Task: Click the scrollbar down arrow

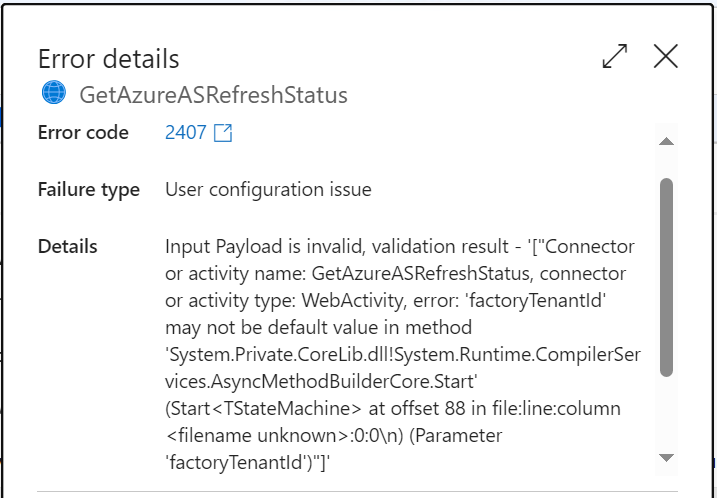Action: 666,458
